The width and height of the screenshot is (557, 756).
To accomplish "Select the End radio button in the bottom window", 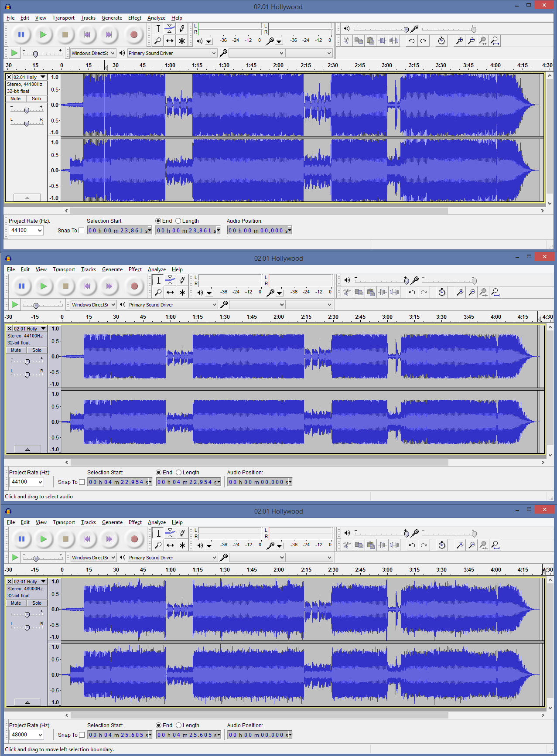I will point(158,725).
